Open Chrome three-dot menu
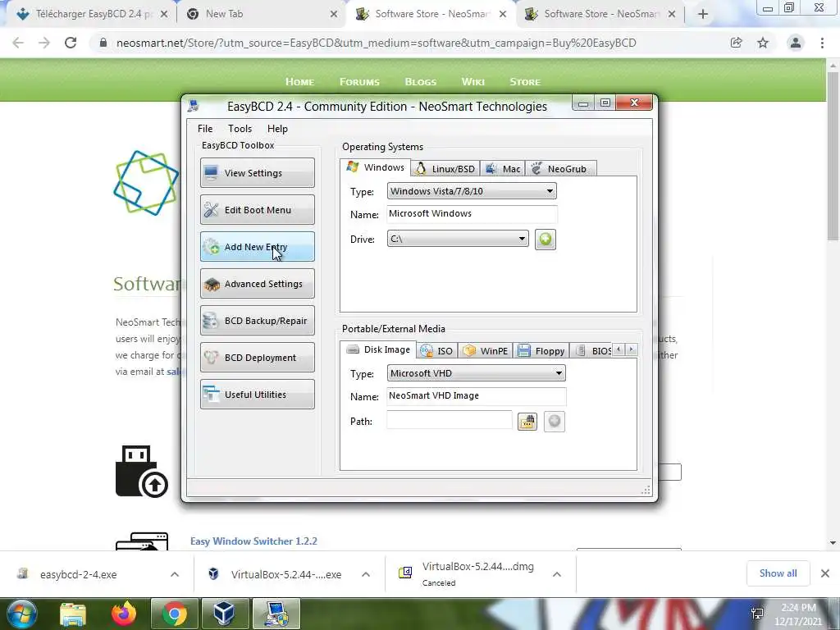 [822, 43]
